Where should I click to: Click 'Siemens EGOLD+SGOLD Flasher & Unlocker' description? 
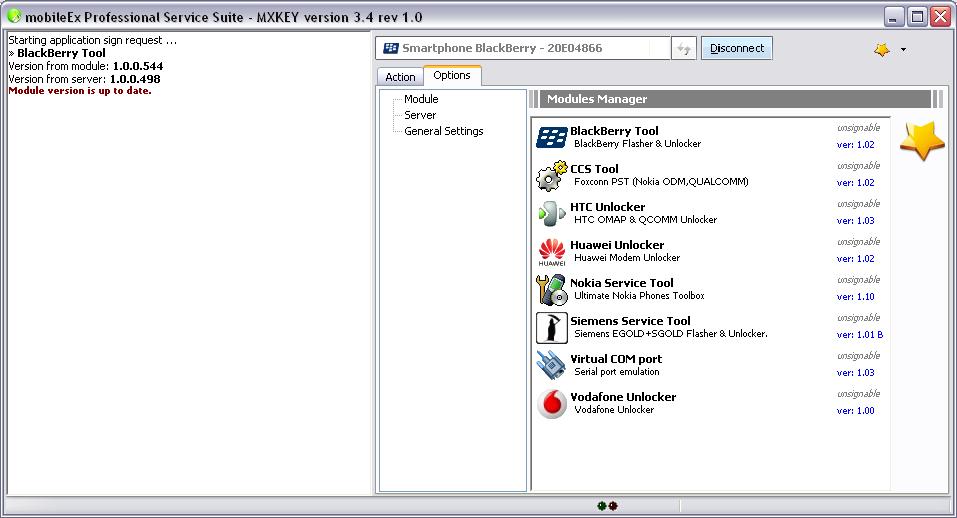pyautogui.click(x=671, y=333)
